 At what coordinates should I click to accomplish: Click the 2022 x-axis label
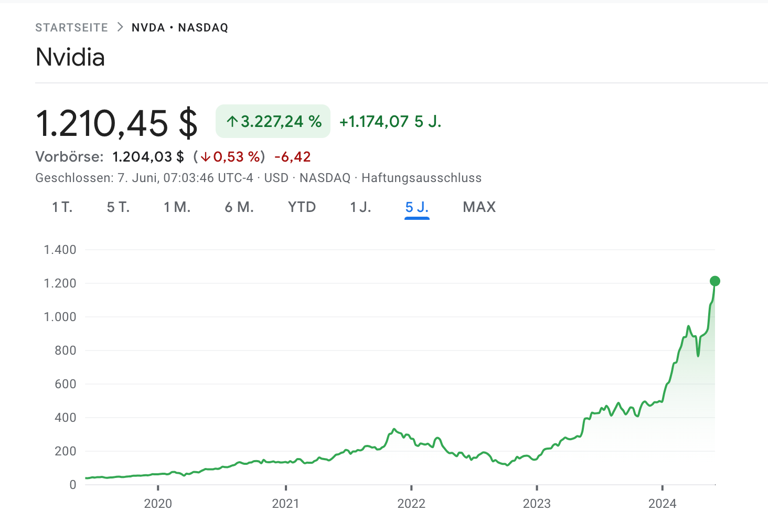411,504
